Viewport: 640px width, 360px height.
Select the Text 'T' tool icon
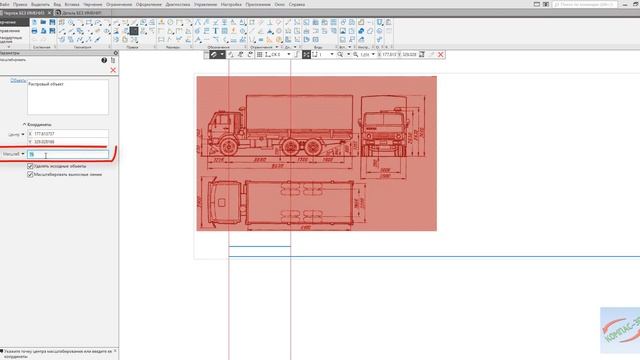click(216, 31)
